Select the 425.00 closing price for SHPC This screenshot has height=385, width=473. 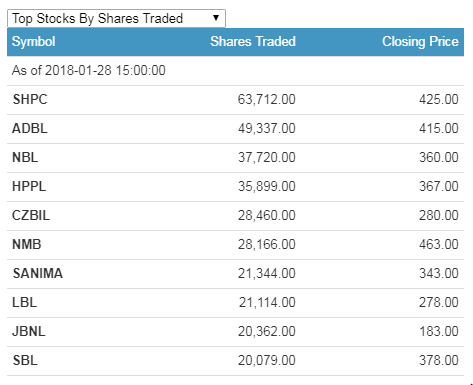pos(439,99)
